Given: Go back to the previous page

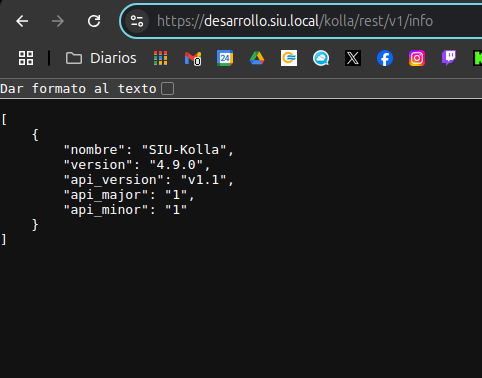Looking at the screenshot, I should coord(22,21).
